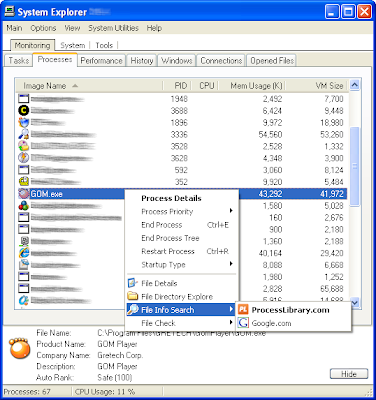Viewport: 376px width, 400px height.
Task: Expand the Process Priority submenu
Action: click(231, 211)
